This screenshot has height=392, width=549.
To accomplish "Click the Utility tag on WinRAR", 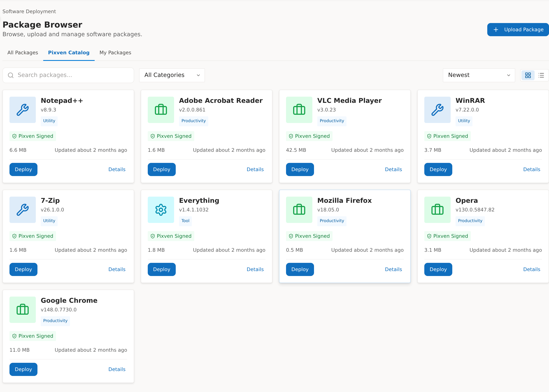I will [464, 121].
